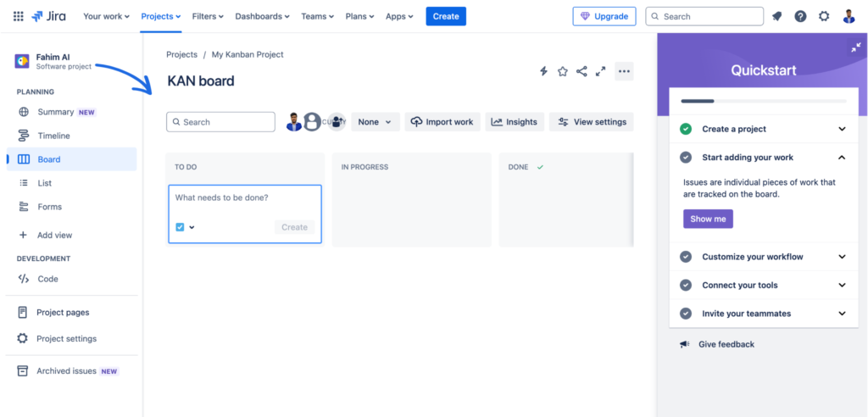Image resolution: width=868 pixels, height=417 pixels.
Task: Star the KAN board
Action: (563, 71)
